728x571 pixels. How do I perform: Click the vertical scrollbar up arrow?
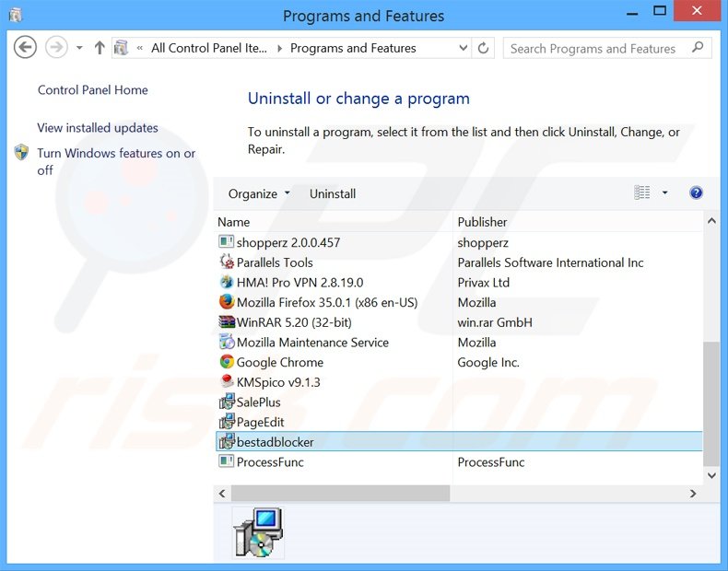click(711, 221)
